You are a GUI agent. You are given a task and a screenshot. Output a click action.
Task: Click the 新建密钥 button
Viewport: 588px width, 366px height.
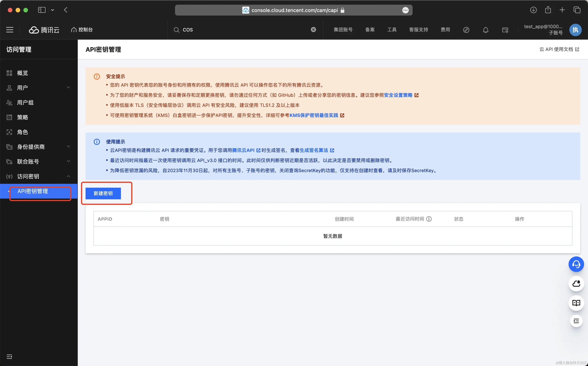pos(103,193)
